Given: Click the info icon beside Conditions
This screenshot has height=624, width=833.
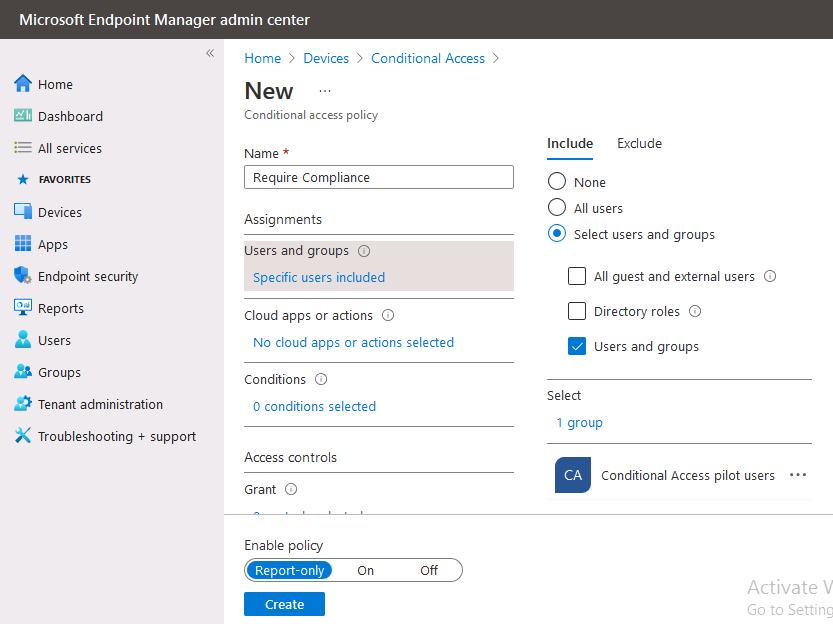Looking at the screenshot, I should coord(321,379).
